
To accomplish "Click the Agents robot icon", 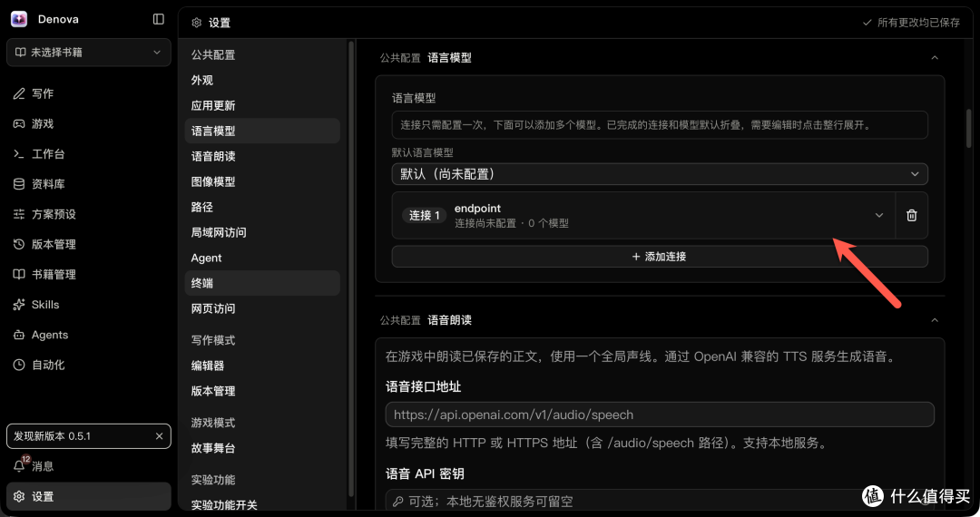I will point(19,336).
